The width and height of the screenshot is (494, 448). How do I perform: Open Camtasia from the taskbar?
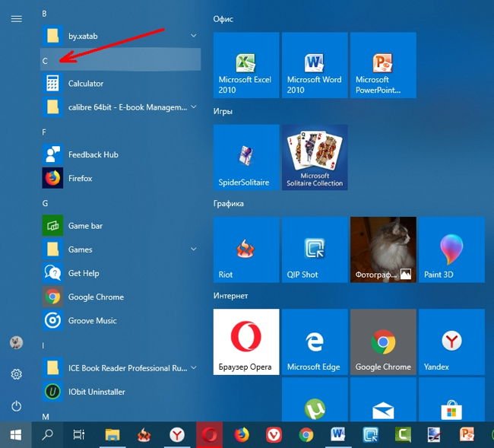click(403, 435)
